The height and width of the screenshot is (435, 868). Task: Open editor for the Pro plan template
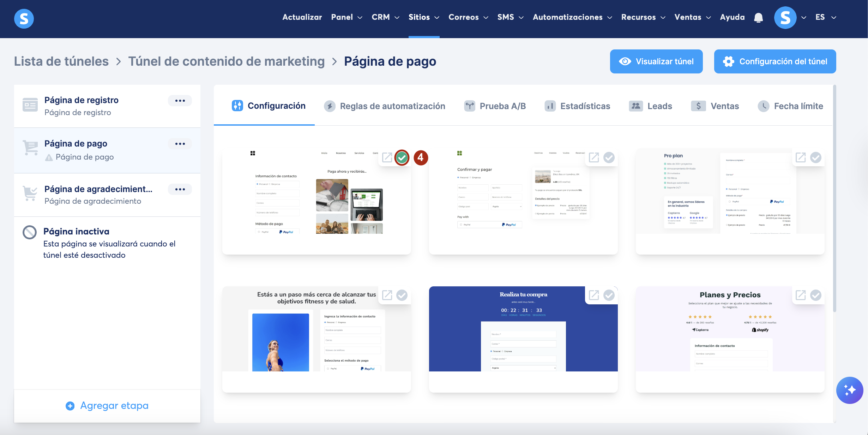[x=801, y=157]
